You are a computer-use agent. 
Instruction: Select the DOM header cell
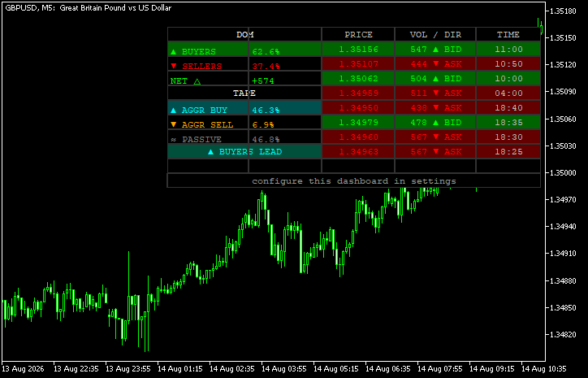pos(244,34)
